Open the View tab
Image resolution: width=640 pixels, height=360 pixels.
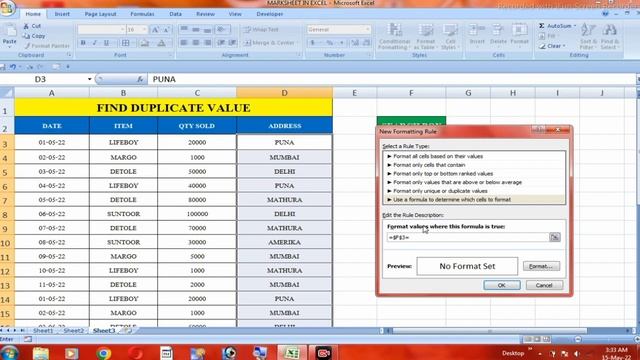coord(235,14)
